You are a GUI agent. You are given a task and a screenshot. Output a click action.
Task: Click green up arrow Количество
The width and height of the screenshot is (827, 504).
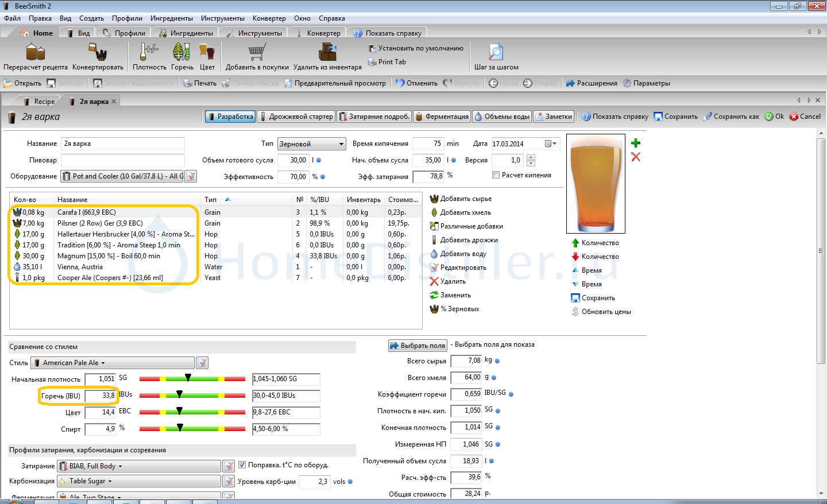[x=595, y=243]
